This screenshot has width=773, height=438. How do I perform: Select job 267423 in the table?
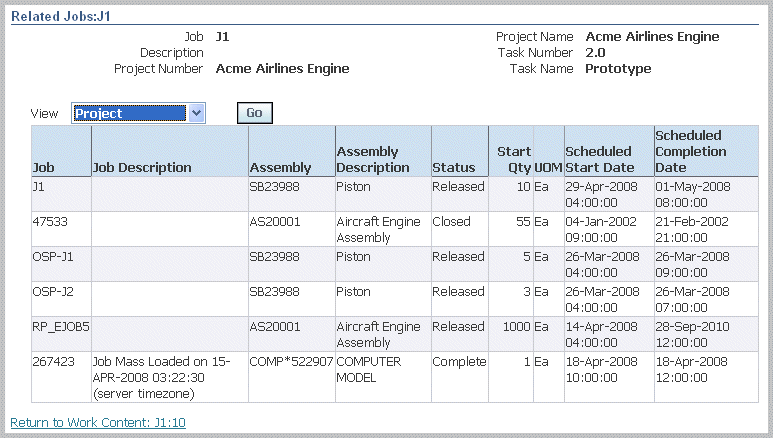(54, 362)
